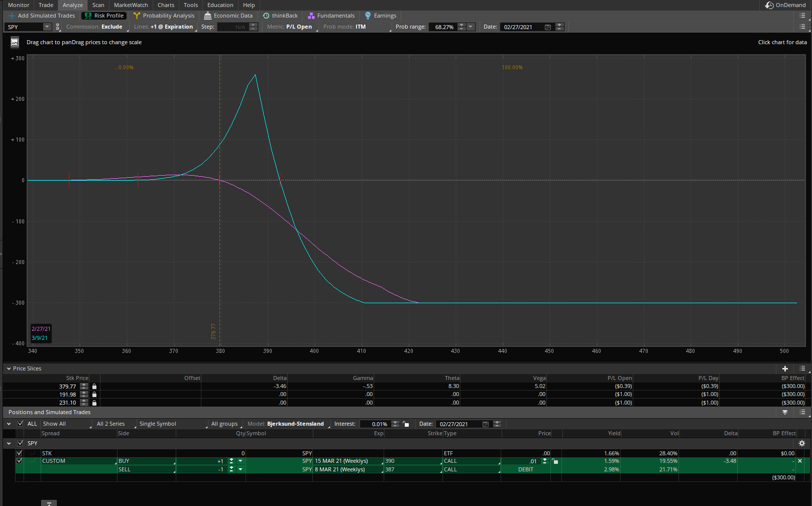Screen dimensions: 812x506
Task: Toggle lock on the 191.98 price slice
Action: coord(94,395)
